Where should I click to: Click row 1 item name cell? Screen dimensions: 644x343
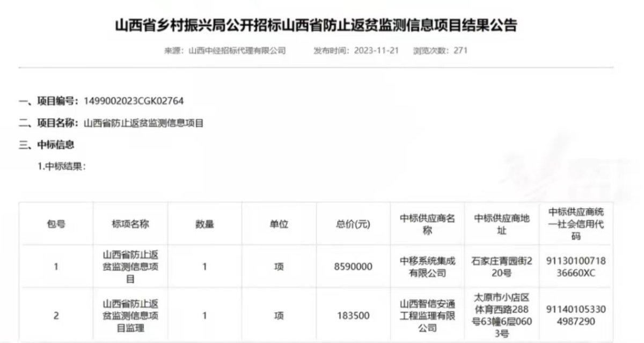pos(130,266)
